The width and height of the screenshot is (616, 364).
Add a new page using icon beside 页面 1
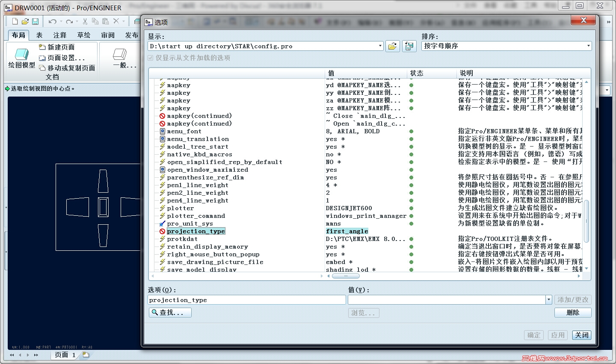click(85, 354)
